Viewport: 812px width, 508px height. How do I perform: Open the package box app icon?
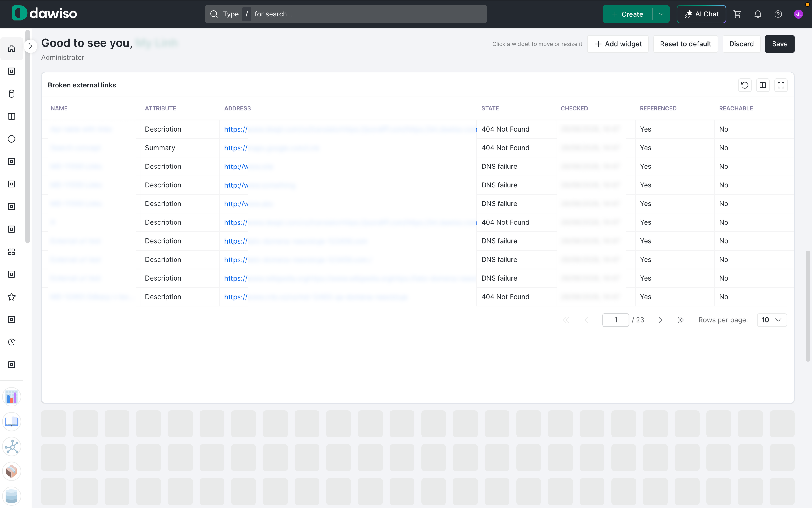11,471
